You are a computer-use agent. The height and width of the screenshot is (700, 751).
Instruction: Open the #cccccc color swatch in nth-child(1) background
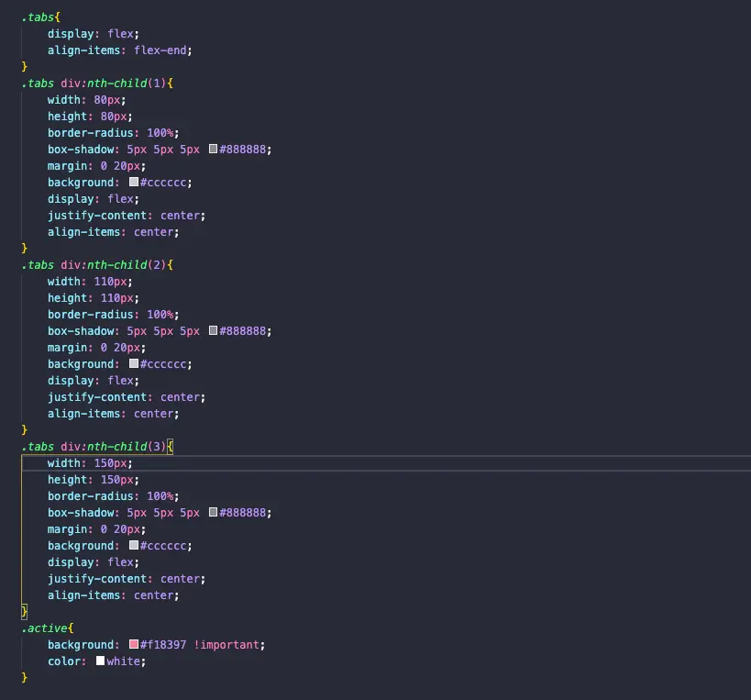click(x=134, y=182)
